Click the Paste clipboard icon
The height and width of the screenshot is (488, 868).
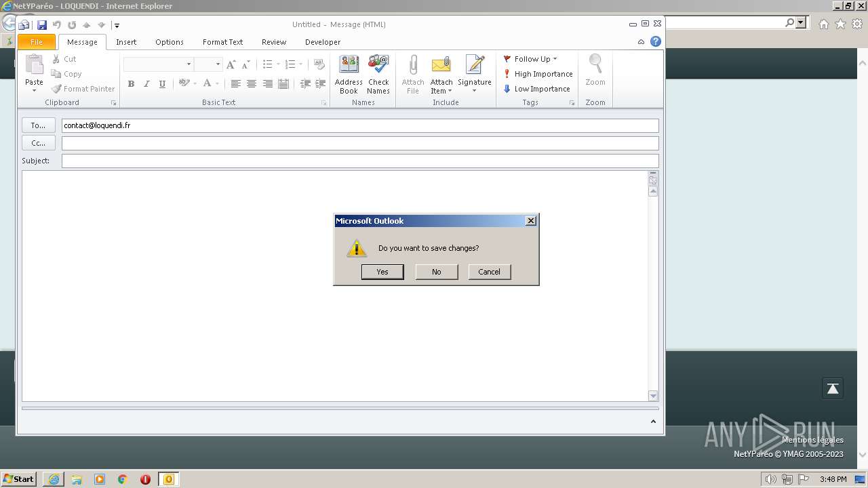pyautogui.click(x=34, y=66)
